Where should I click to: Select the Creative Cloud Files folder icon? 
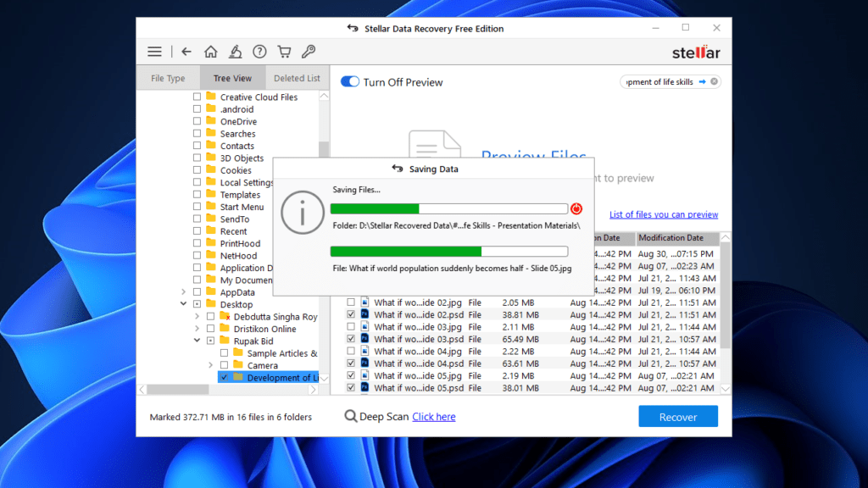211,97
